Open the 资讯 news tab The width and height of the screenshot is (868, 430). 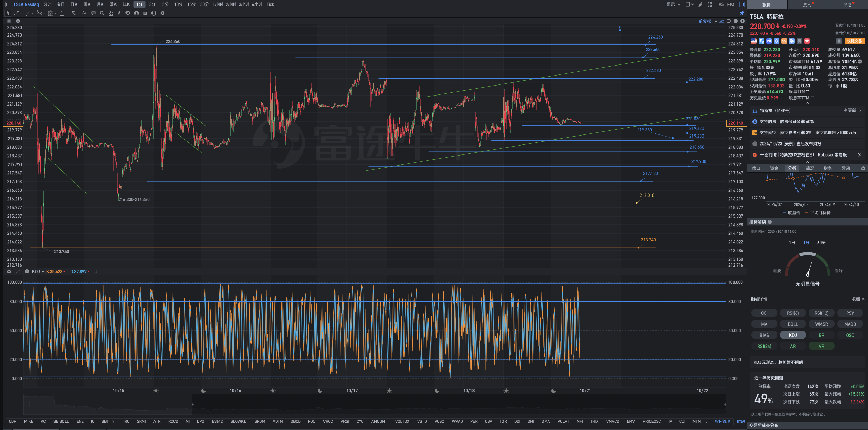[807, 4]
